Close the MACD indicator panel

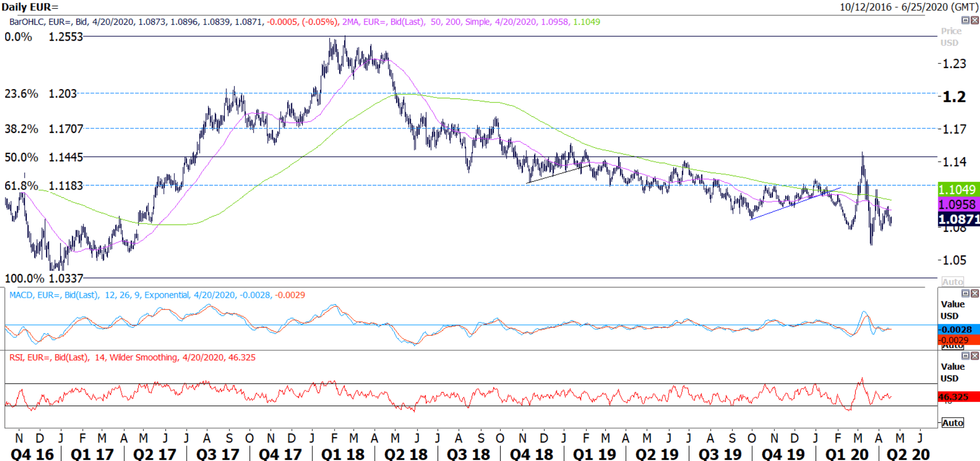pyautogui.click(x=974, y=293)
